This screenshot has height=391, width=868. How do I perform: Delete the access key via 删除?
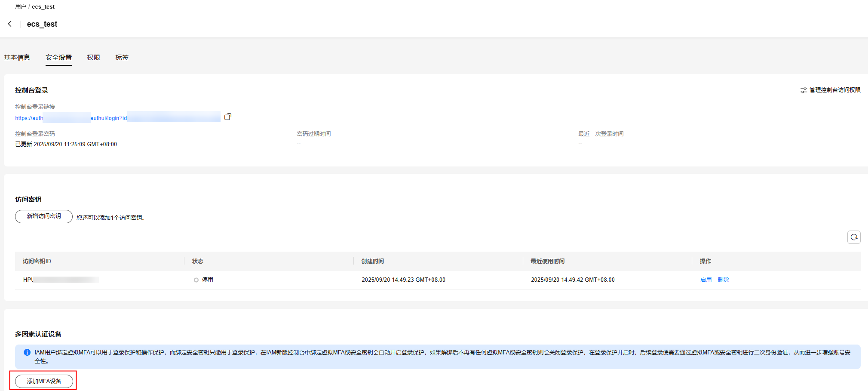click(x=723, y=280)
